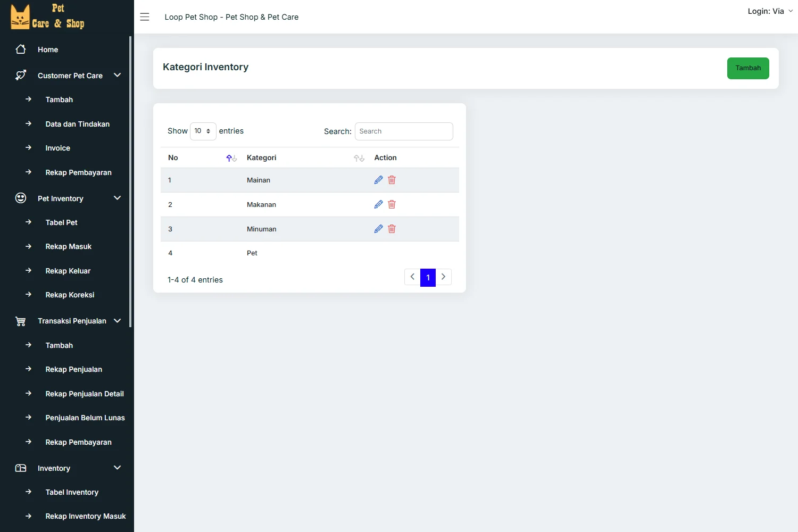Collapse the Customer Pet Care menu chevron
This screenshot has height=532, width=798.
(x=118, y=75)
